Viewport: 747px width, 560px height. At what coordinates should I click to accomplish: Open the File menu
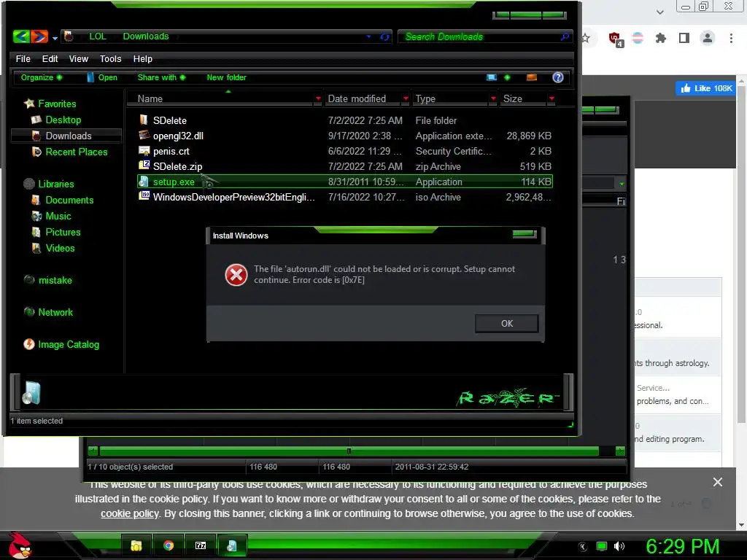click(x=23, y=58)
